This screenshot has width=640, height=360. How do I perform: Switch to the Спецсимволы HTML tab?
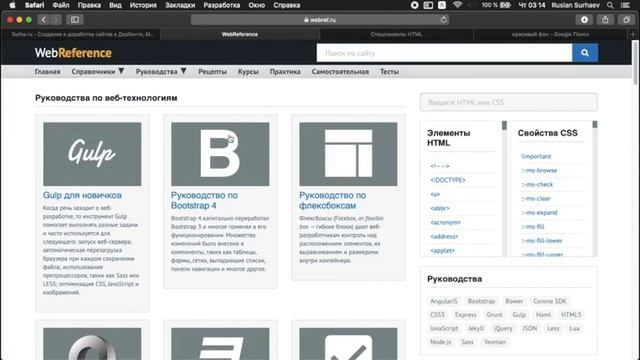click(x=396, y=34)
